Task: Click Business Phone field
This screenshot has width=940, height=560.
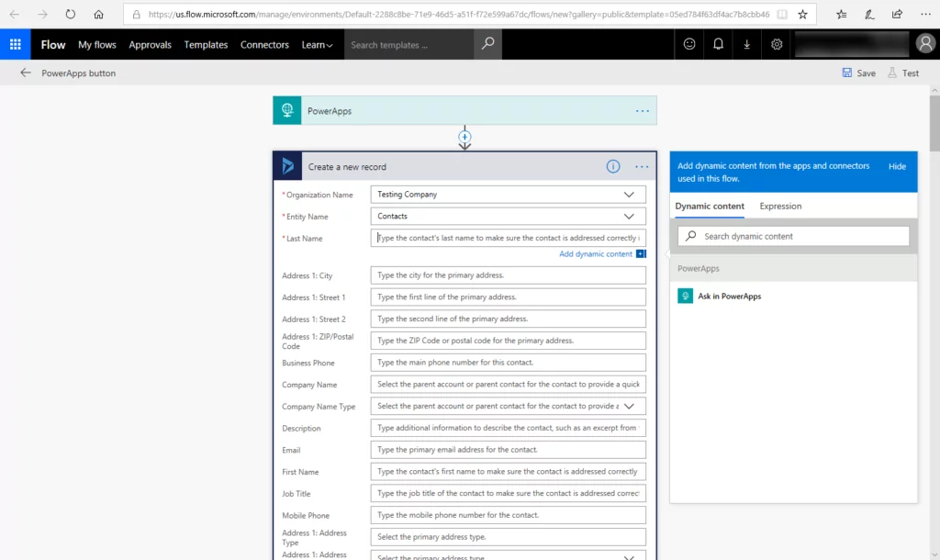Action: tap(508, 362)
